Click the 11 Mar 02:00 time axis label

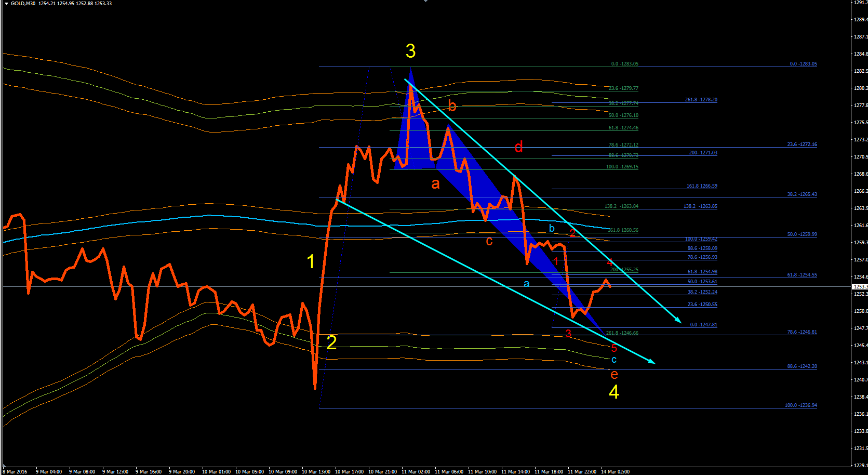click(416, 472)
